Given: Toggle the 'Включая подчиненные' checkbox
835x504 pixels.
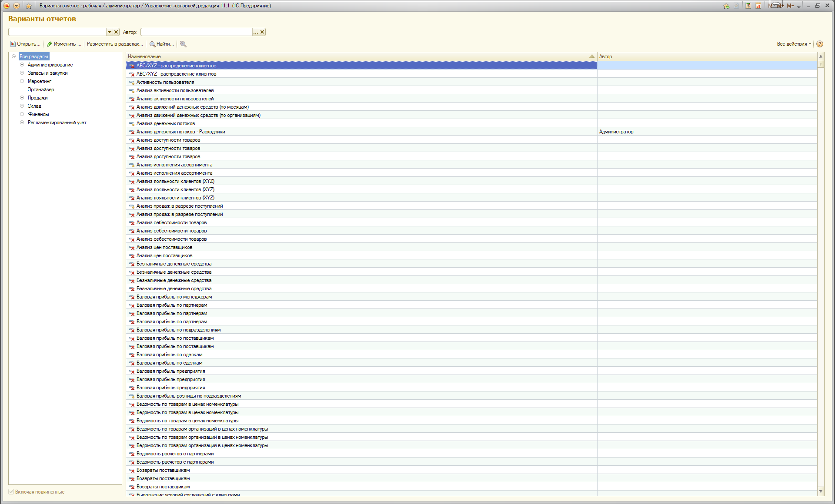Looking at the screenshot, I should coord(11,492).
